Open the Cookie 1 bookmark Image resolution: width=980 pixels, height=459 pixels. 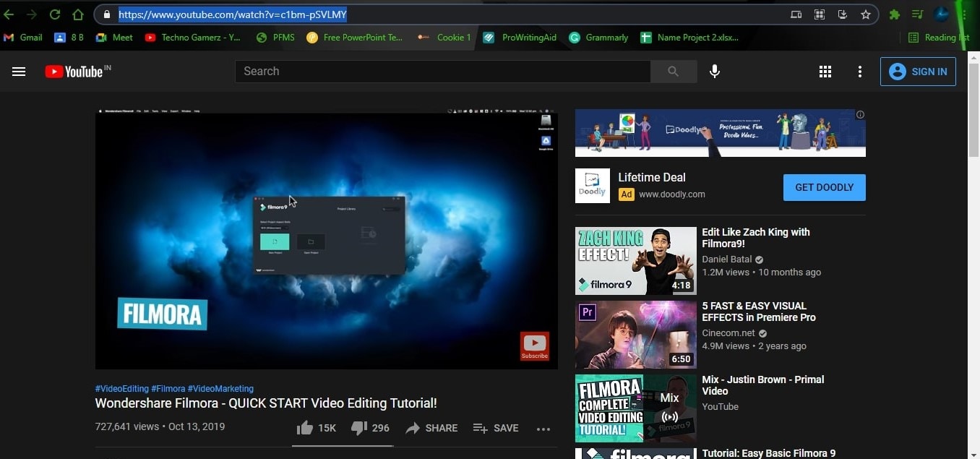(x=444, y=38)
